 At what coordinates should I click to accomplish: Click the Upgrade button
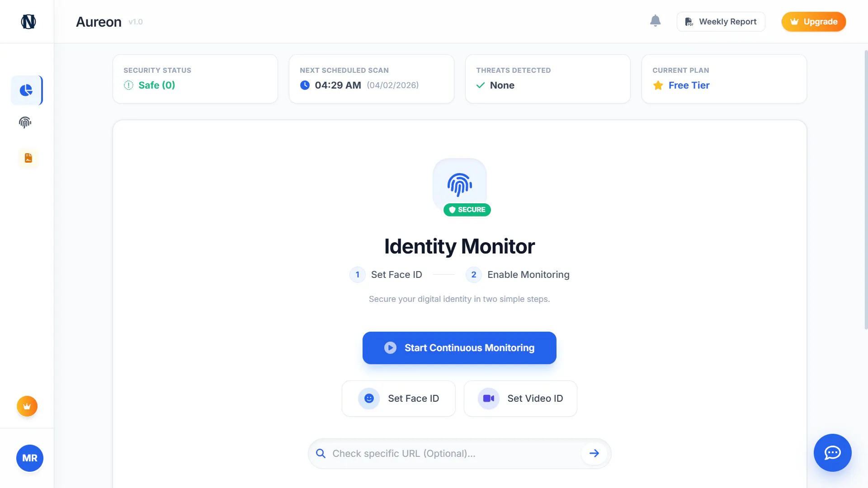pyautogui.click(x=814, y=22)
